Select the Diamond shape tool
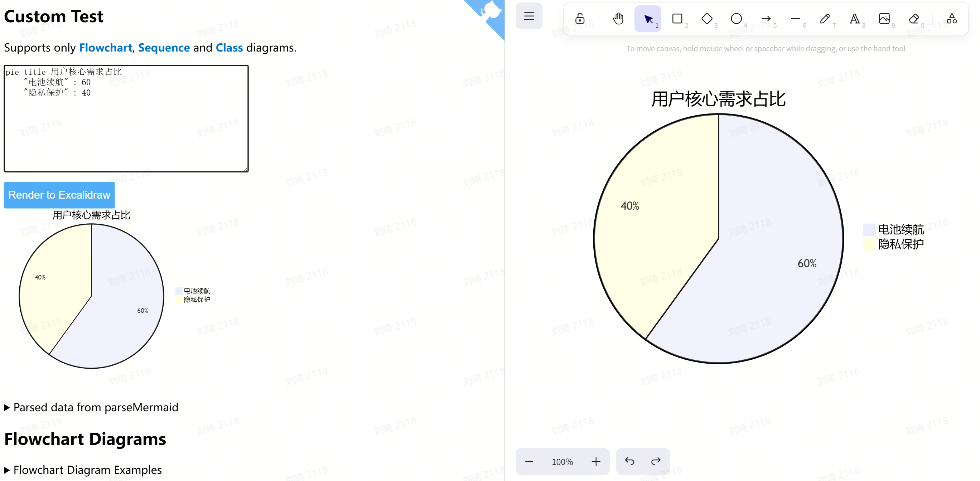 [707, 18]
